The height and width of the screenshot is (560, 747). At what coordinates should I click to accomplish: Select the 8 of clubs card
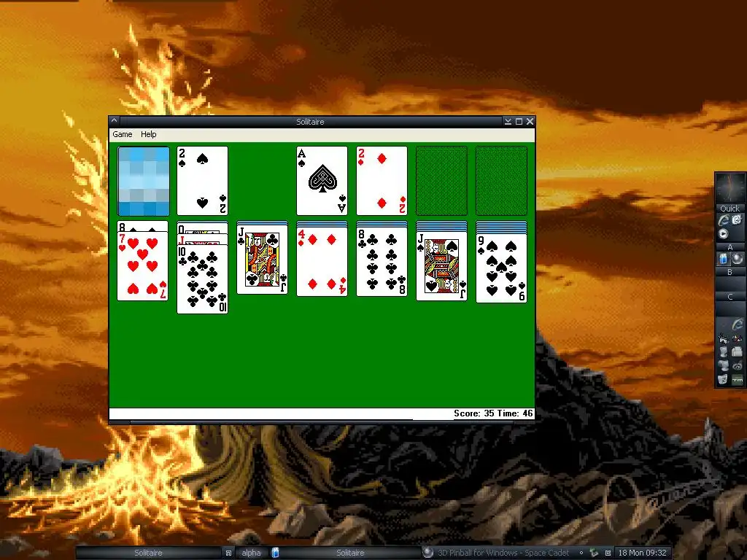pos(382,262)
